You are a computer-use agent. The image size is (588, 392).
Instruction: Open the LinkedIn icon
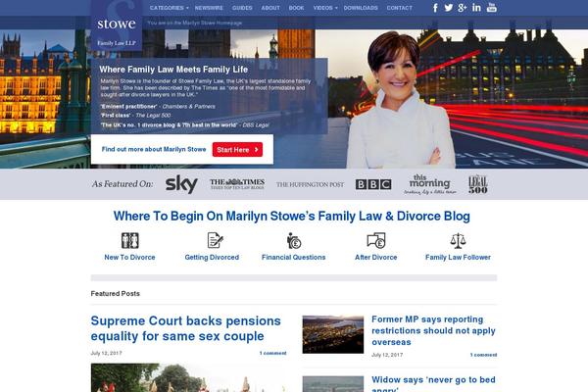[x=476, y=8]
